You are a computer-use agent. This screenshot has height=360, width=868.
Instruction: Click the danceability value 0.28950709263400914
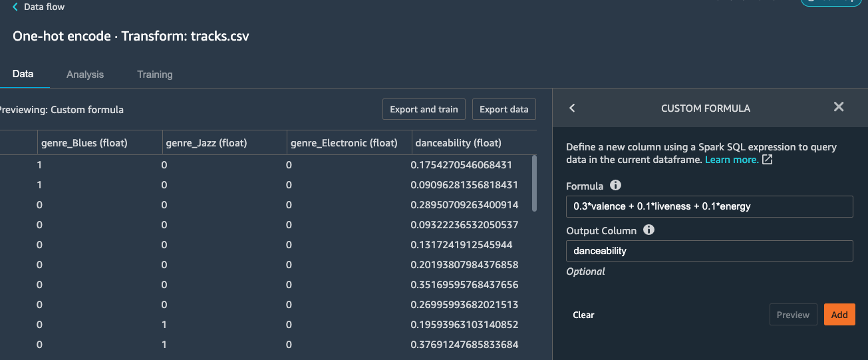click(x=464, y=204)
